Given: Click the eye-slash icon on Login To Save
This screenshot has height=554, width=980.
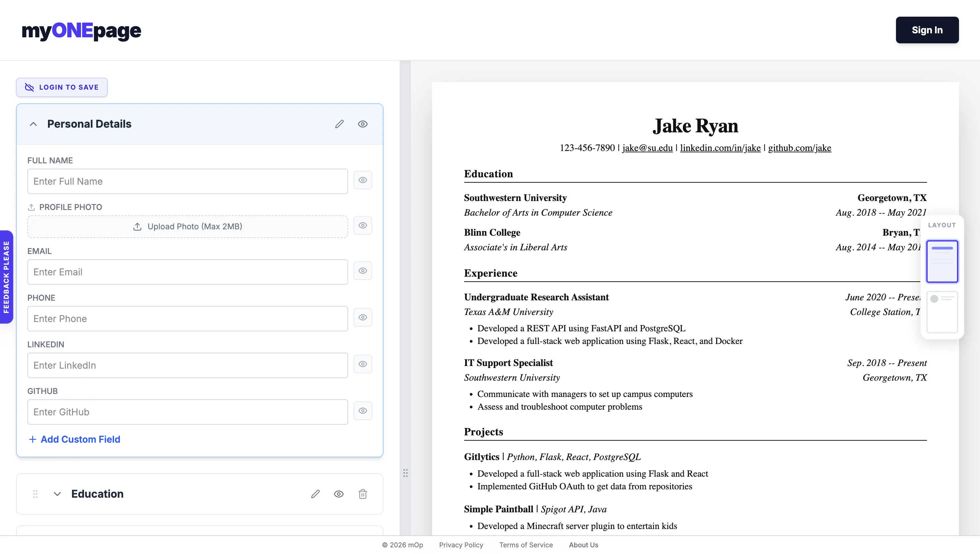Looking at the screenshot, I should (x=29, y=87).
